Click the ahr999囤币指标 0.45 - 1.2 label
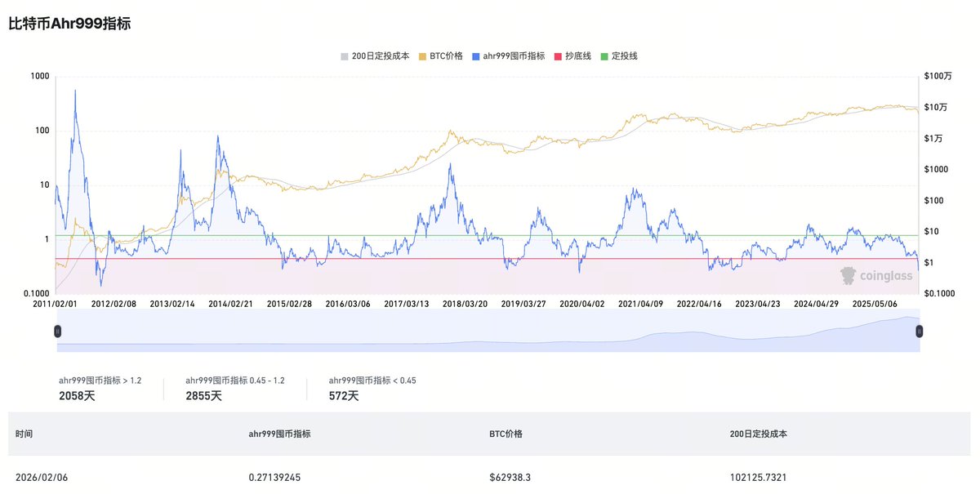The height and width of the screenshot is (494, 980). pyautogui.click(x=235, y=381)
